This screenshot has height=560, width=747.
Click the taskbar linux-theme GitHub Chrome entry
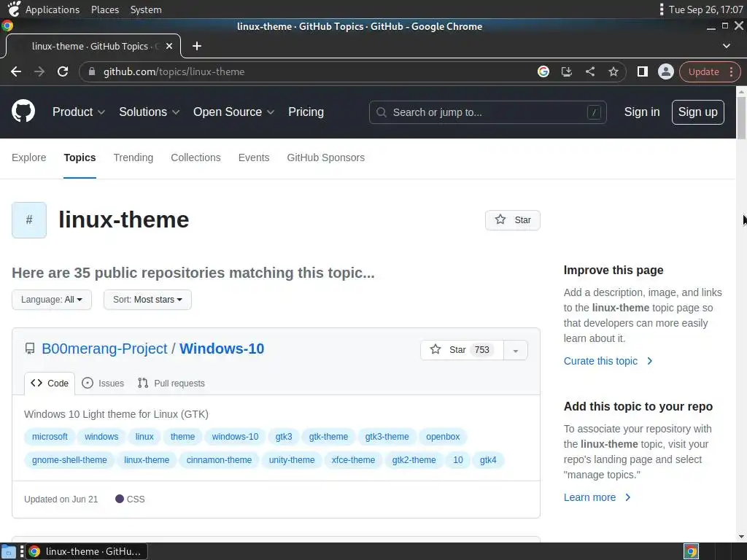click(86, 551)
